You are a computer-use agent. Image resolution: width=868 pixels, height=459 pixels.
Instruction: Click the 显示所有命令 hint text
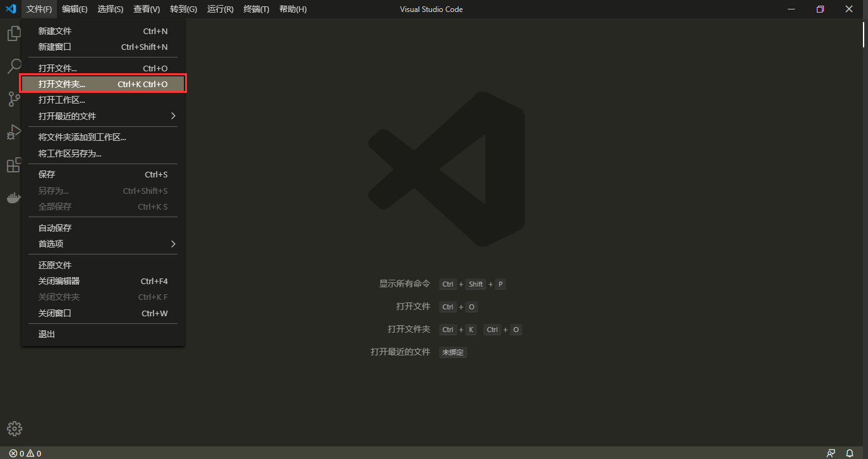click(404, 284)
